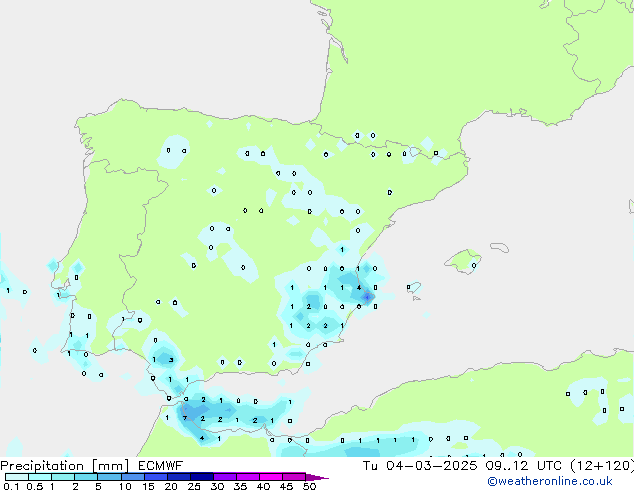Pick the 20–25 mm dark blue swatch
Viewport: 634px width, 490px height.
click(x=178, y=477)
